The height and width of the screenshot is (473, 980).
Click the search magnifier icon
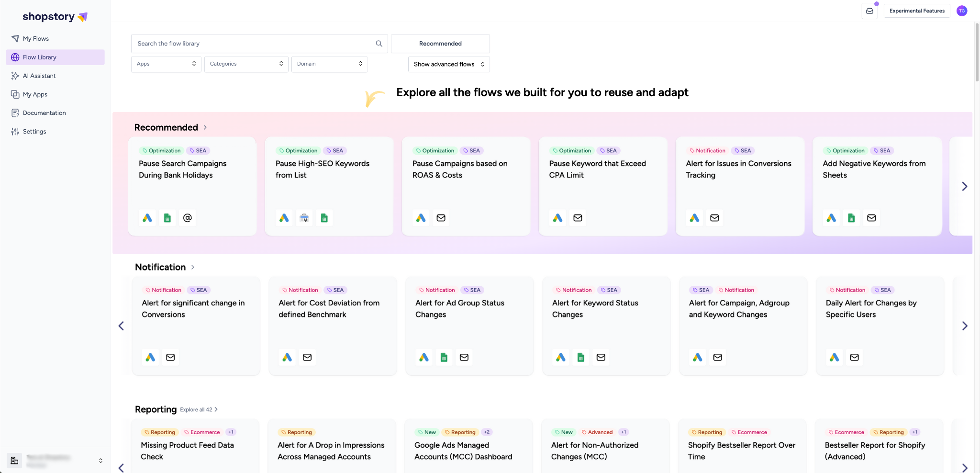pos(379,44)
